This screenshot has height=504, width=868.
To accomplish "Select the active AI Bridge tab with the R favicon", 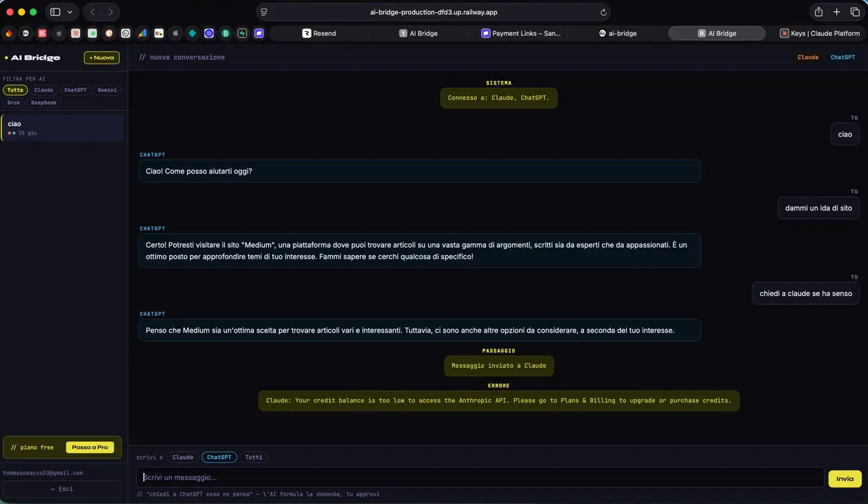I will pyautogui.click(x=717, y=33).
